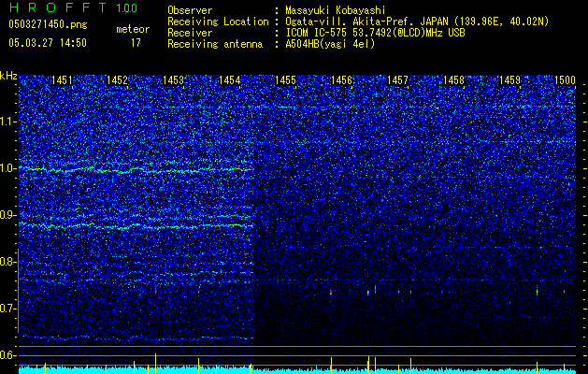This screenshot has height=374, width=588.
Task: Click the 1457 time marker
Action: (397, 80)
